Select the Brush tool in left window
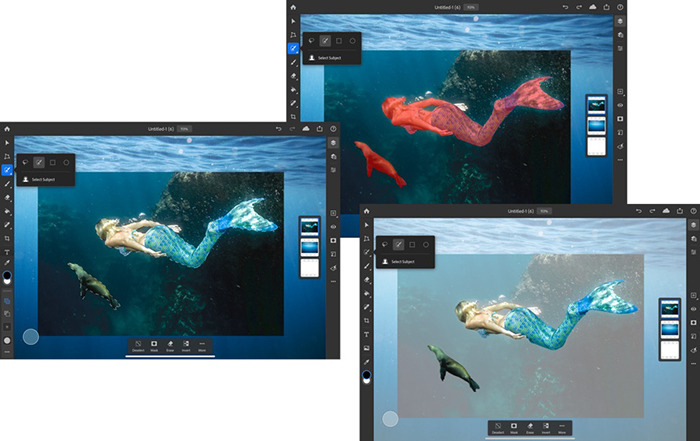This screenshot has width=700, height=441. pyautogui.click(x=7, y=184)
